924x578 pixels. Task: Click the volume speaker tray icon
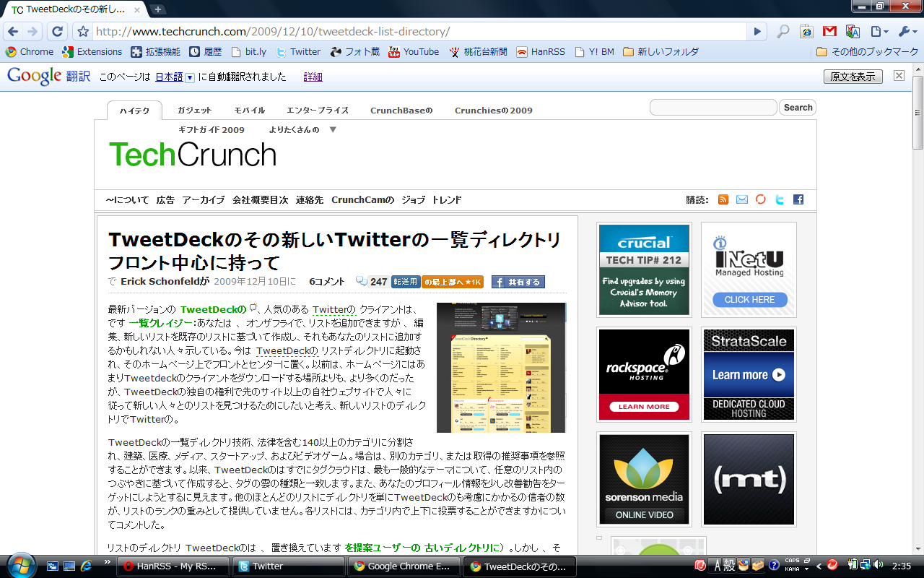879,564
